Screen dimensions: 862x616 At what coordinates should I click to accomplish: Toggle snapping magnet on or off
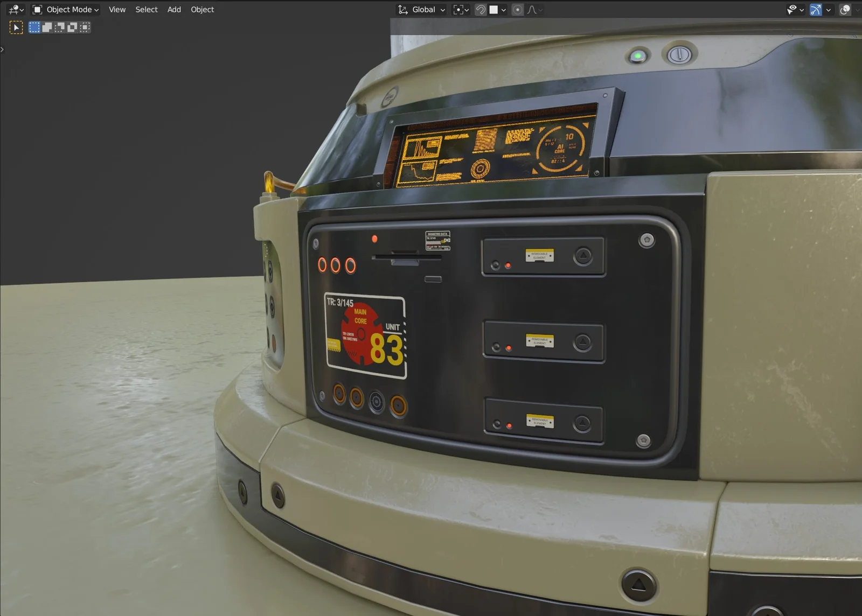click(x=481, y=10)
